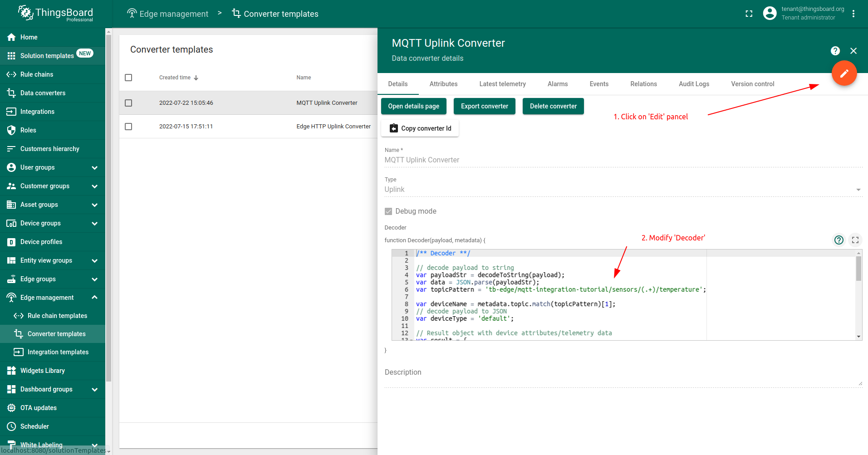Open decoder function help icon
868x455 pixels.
click(839, 240)
